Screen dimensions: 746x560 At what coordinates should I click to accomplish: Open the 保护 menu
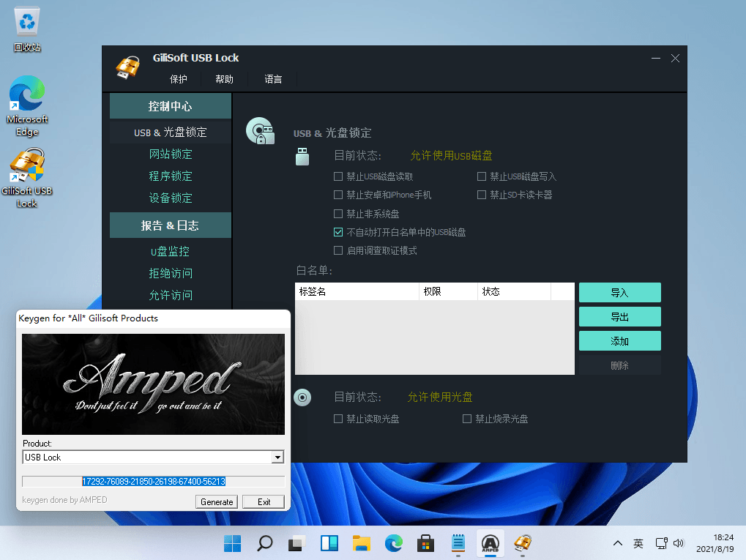179,79
